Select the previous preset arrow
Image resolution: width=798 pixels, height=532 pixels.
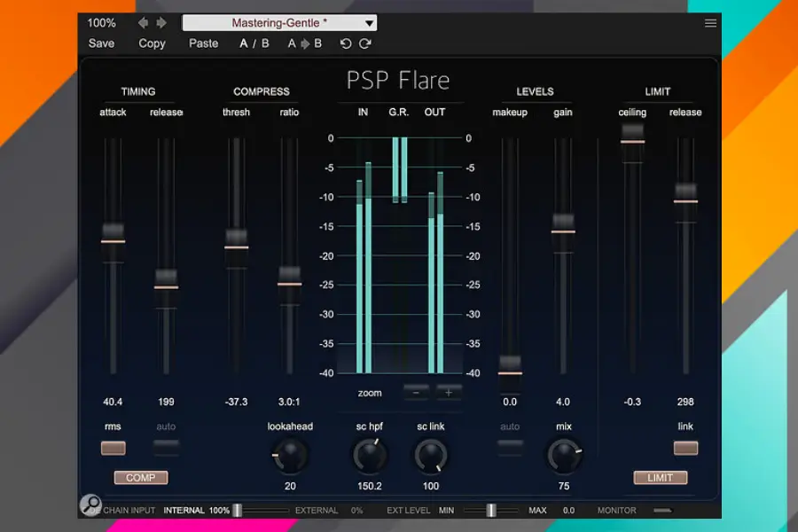point(142,23)
